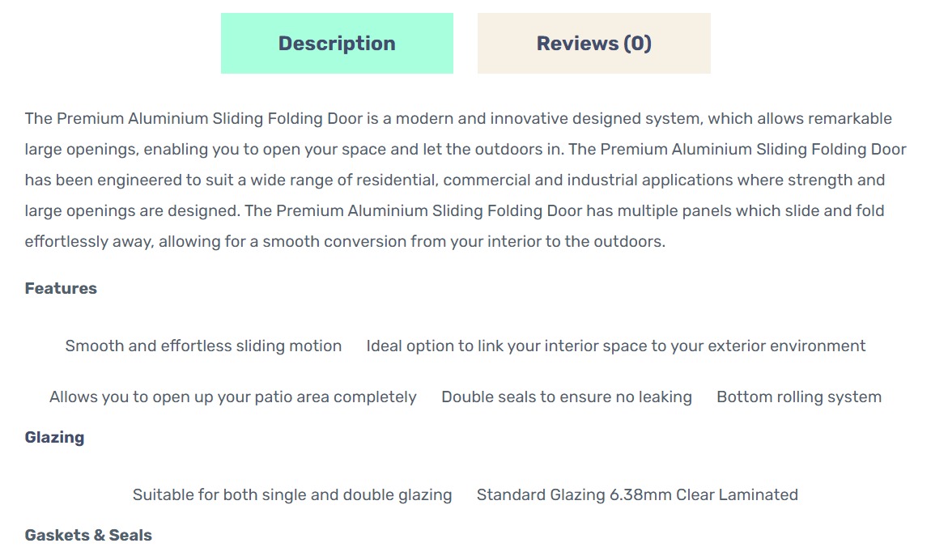Click 'Premium Aluminium Sliding Folding Door' in first line
This screenshot has width=931, height=560.
click(210, 119)
